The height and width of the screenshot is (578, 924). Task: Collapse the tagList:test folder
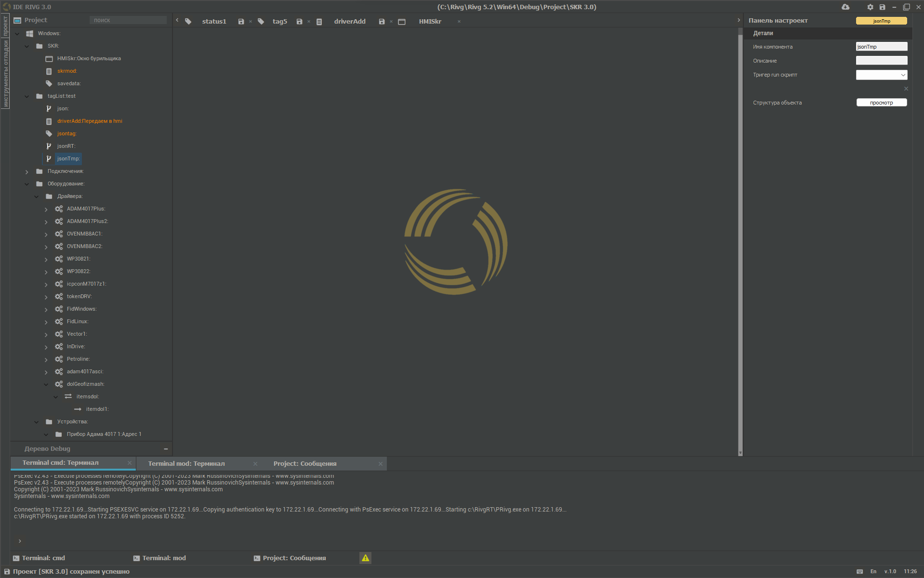click(x=27, y=96)
